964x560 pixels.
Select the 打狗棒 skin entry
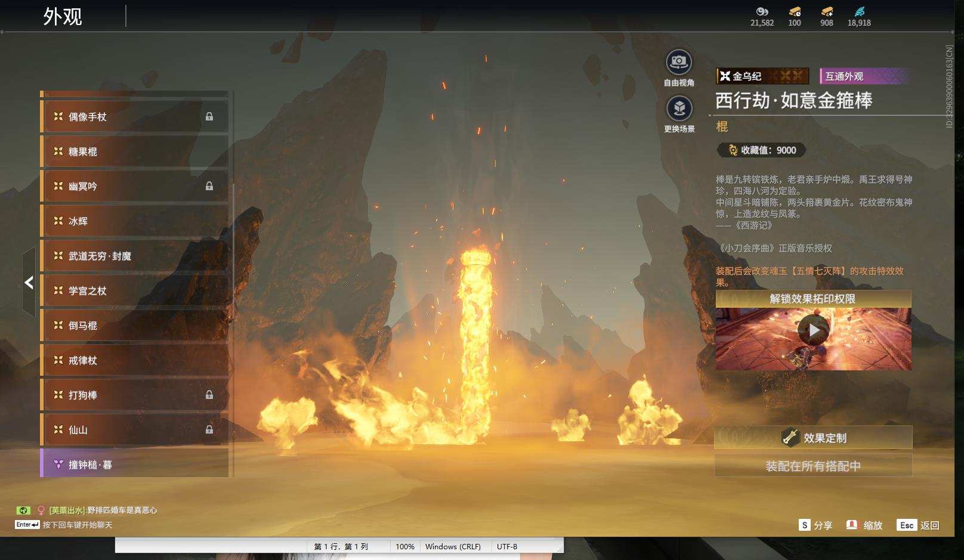[134, 395]
